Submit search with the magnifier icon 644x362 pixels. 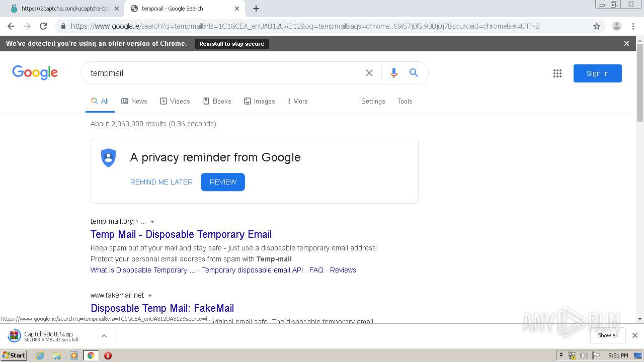414,73
